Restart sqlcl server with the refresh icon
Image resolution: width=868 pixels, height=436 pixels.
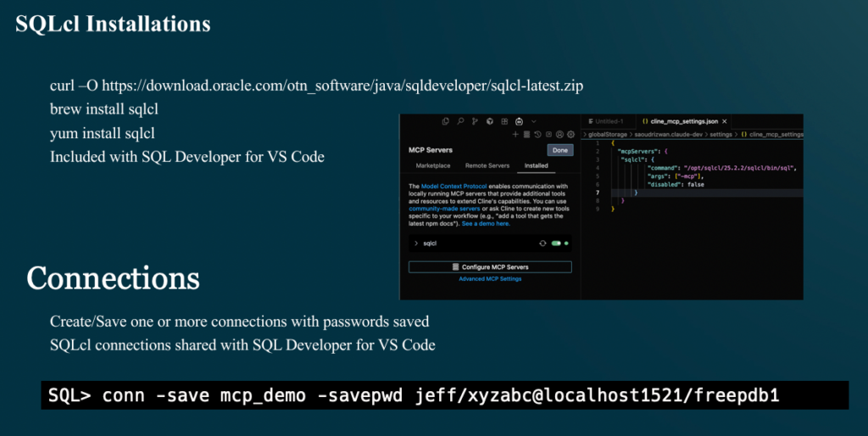coord(542,243)
